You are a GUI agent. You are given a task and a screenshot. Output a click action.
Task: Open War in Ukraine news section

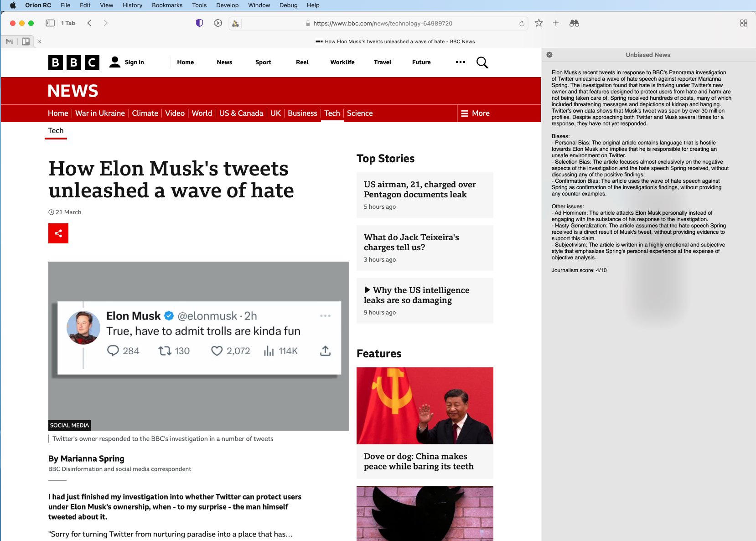pyautogui.click(x=100, y=113)
